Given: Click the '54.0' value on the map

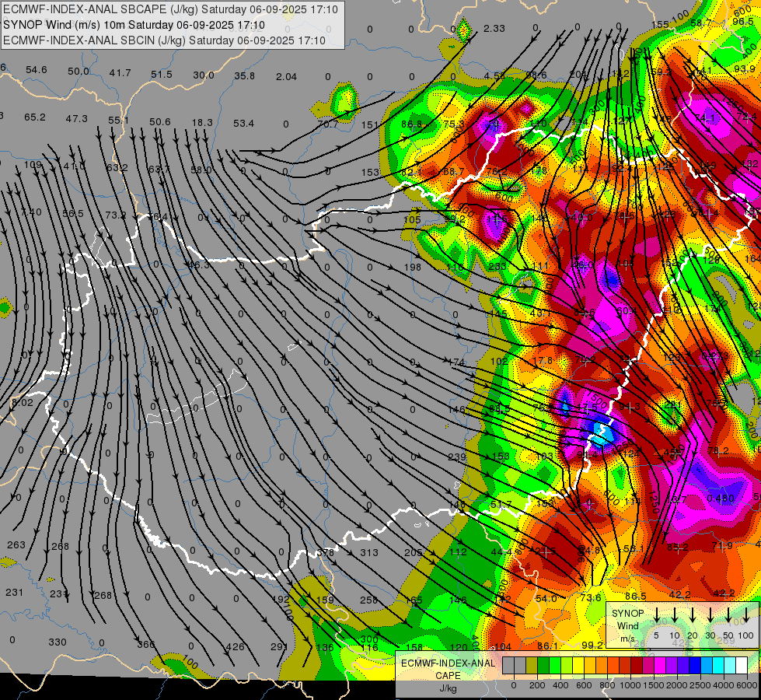Looking at the screenshot, I should (546, 599).
